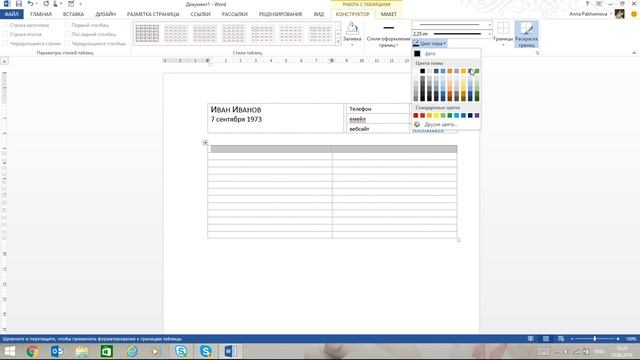Toggle the Чередующиеся столбцы checkbox
Viewport: 640px width, 360px height.
click(x=67, y=43)
